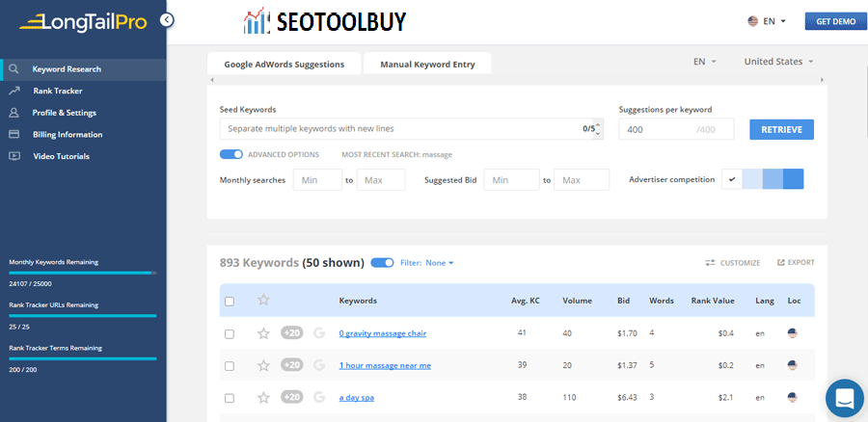Click the GET DEMO button
This screenshot has width=868, height=422.
835,21
